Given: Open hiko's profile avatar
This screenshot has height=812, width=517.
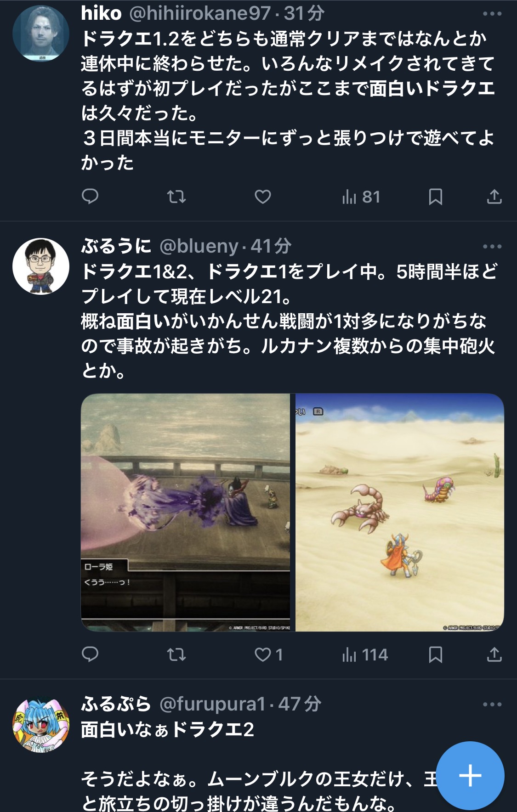Looking at the screenshot, I should [x=41, y=34].
